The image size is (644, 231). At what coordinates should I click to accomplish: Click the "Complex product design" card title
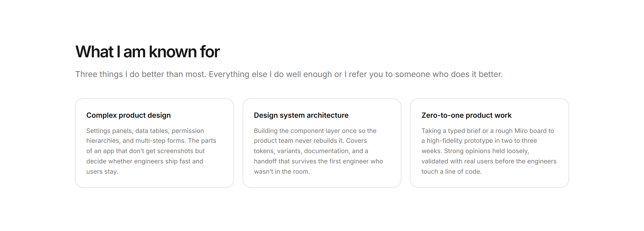[x=129, y=115]
